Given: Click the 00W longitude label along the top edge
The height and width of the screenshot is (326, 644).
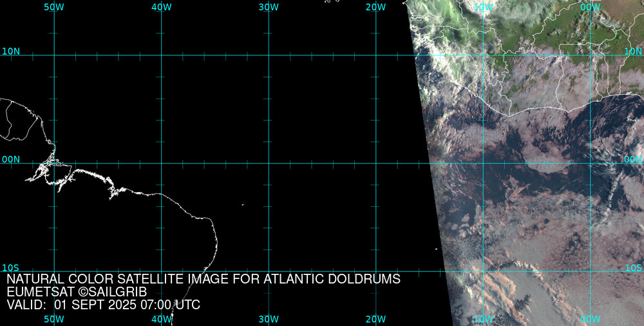Looking at the screenshot, I should (x=591, y=7).
